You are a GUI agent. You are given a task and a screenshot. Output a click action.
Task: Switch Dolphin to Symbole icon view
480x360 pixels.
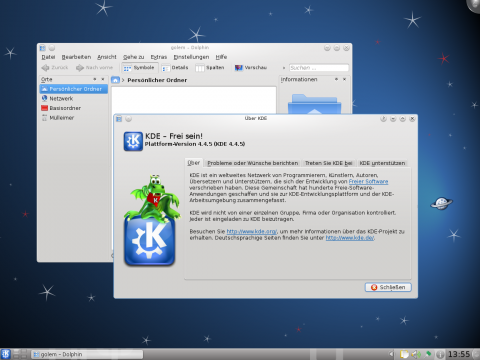tap(139, 68)
